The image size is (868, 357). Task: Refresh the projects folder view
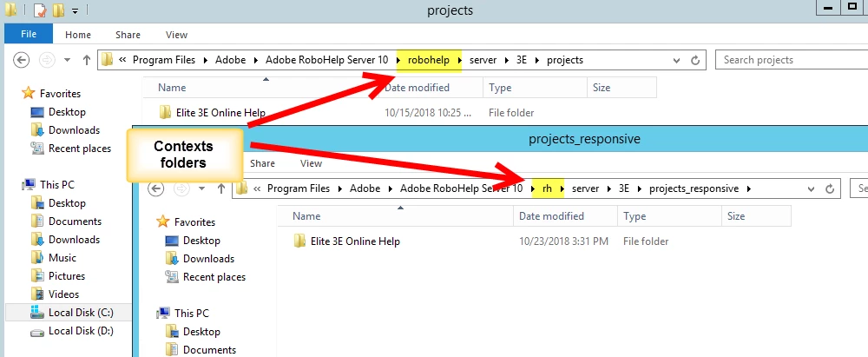tap(696, 60)
